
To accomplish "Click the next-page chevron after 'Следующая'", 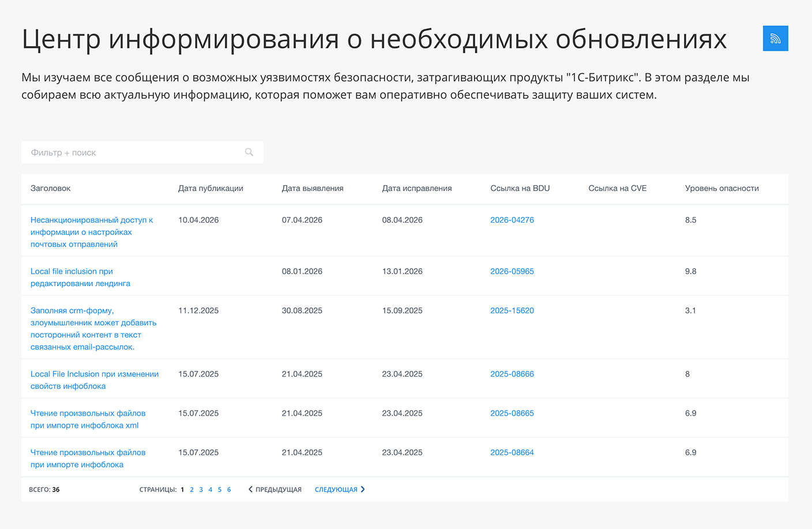I will (363, 489).
